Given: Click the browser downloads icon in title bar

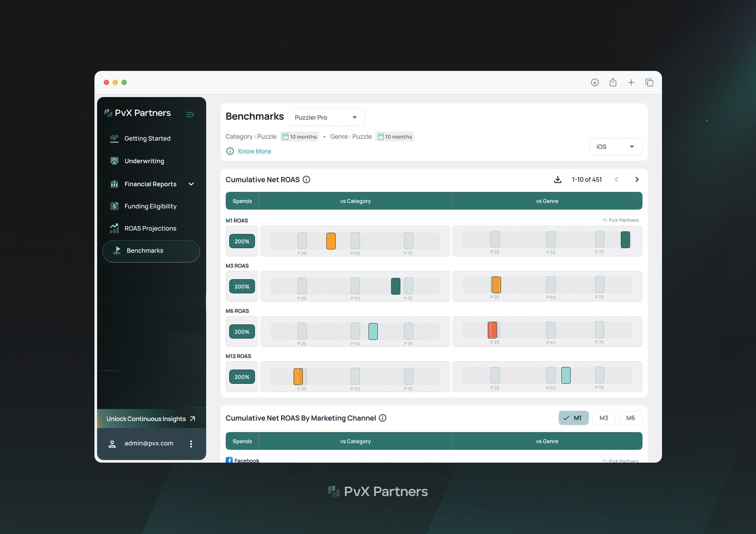Looking at the screenshot, I should pyautogui.click(x=595, y=82).
